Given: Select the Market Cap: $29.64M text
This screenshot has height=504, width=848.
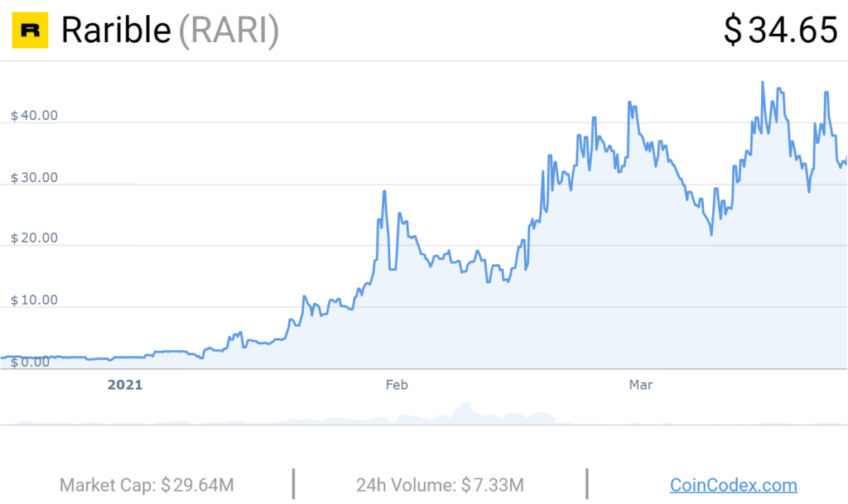Looking at the screenshot, I should tap(147, 485).
